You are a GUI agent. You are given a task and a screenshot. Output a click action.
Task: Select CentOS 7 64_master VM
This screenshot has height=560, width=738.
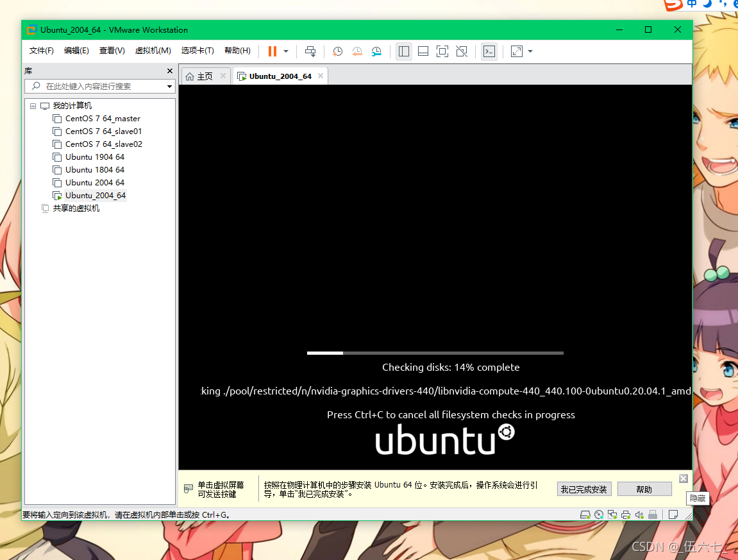point(103,119)
